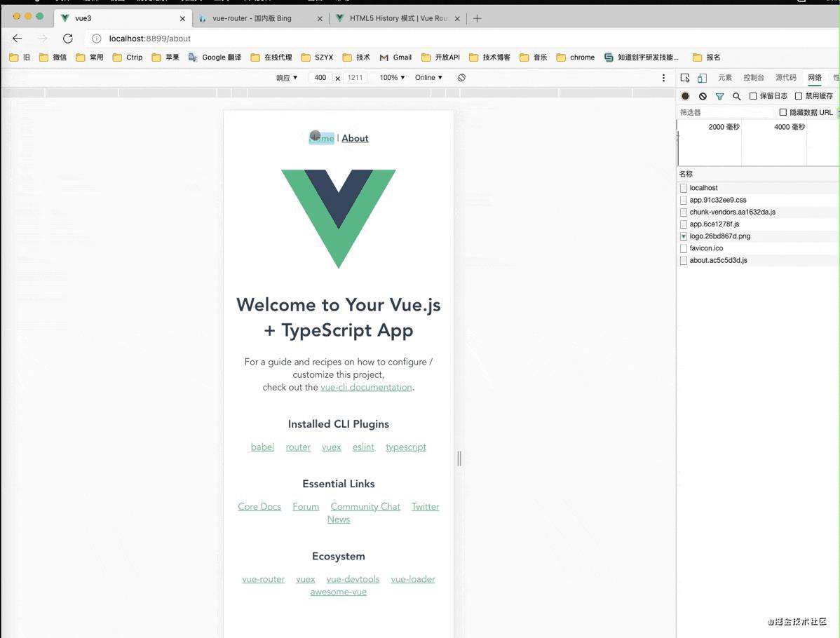The width and height of the screenshot is (840, 638).
Task: Grab the viewport resize handle beside the page
Action: click(x=459, y=459)
